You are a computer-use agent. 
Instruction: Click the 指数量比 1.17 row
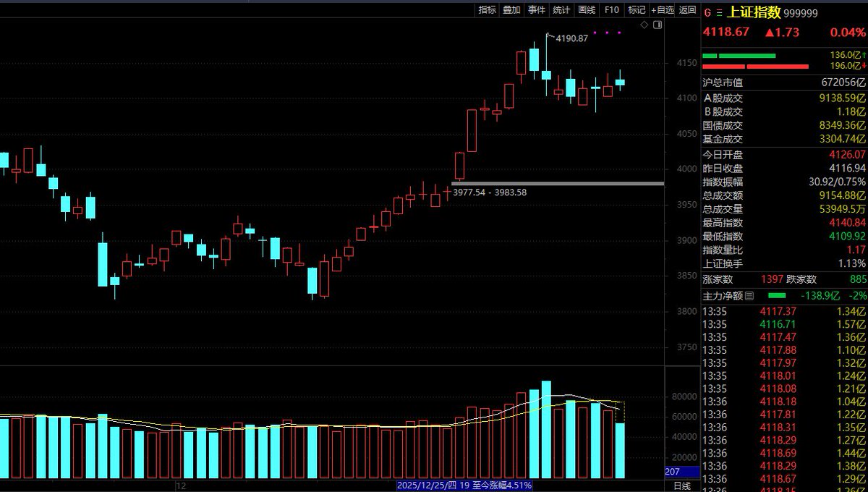(784, 250)
